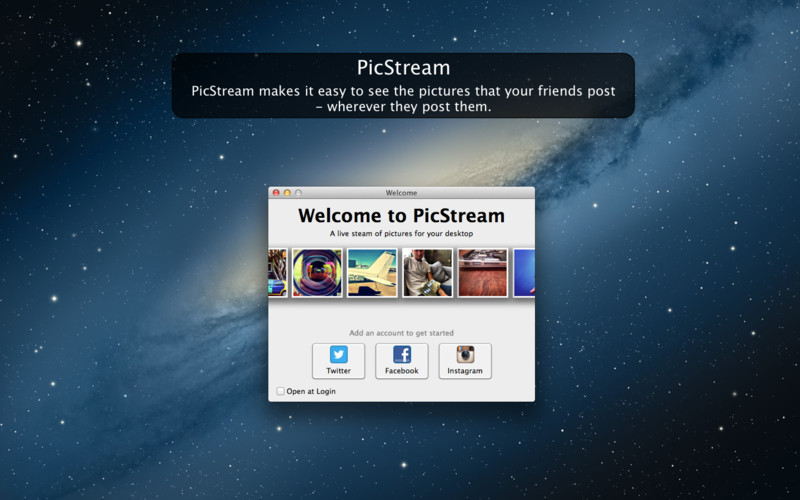Open the partially visible car photo thumbnail

278,272
